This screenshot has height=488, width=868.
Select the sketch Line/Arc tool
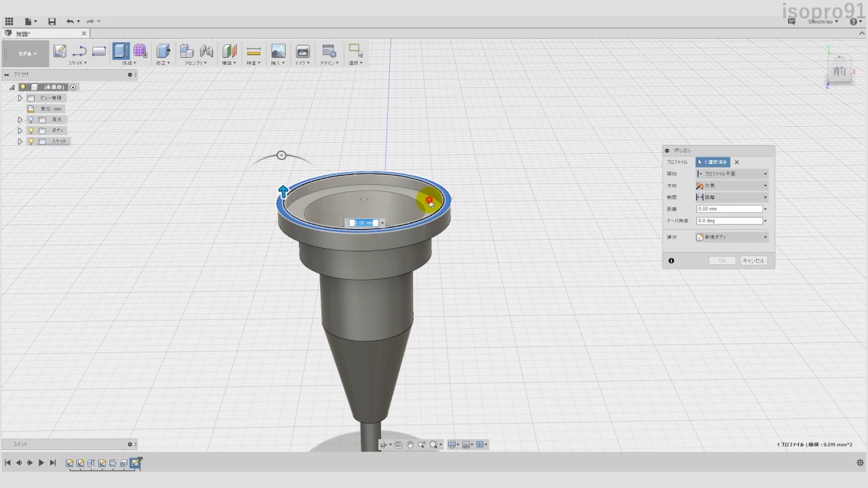pyautogui.click(x=79, y=51)
